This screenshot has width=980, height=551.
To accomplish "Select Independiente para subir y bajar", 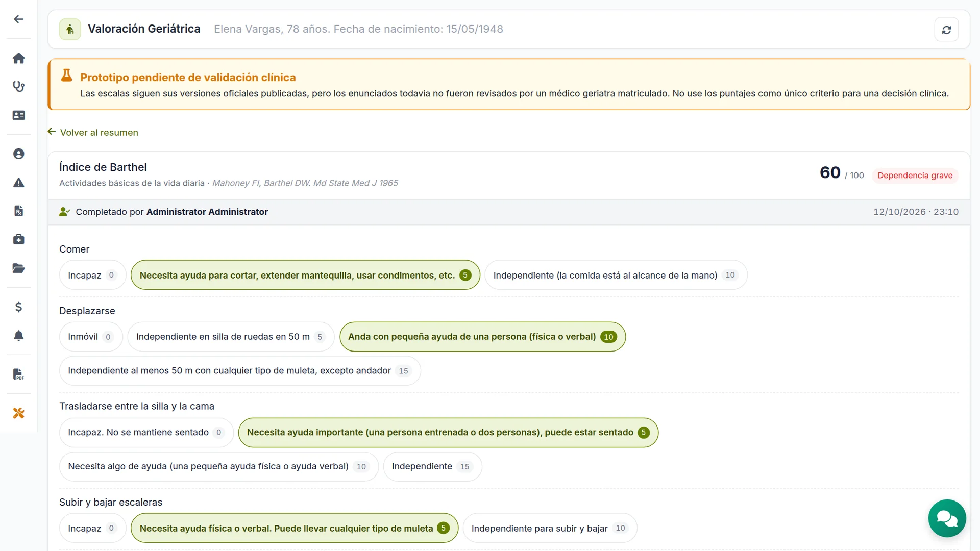I will pos(550,528).
